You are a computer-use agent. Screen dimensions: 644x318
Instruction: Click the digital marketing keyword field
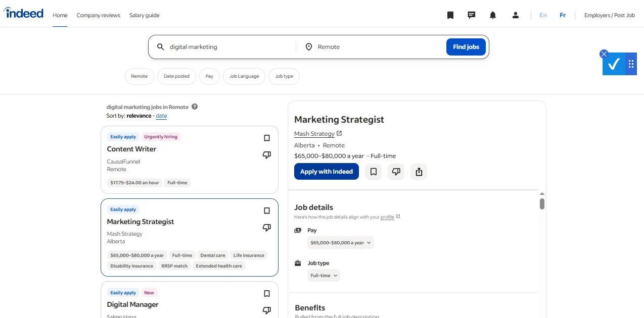tap(230, 47)
